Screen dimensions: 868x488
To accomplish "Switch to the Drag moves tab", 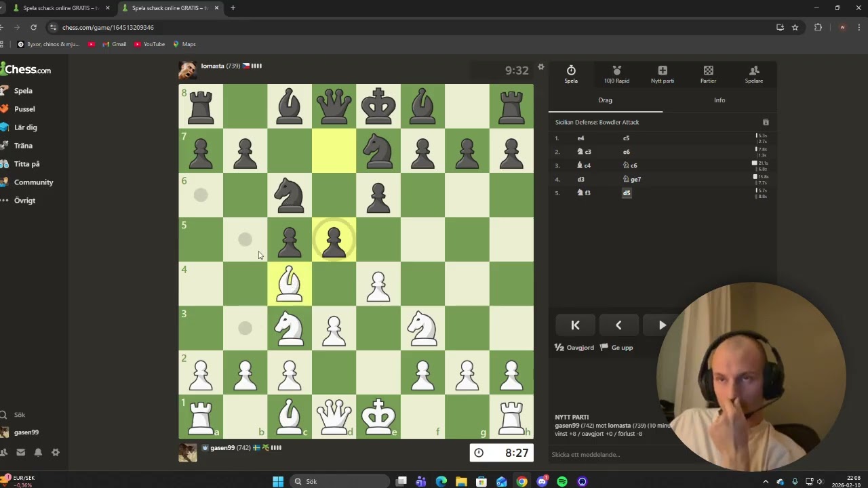I will (606, 100).
